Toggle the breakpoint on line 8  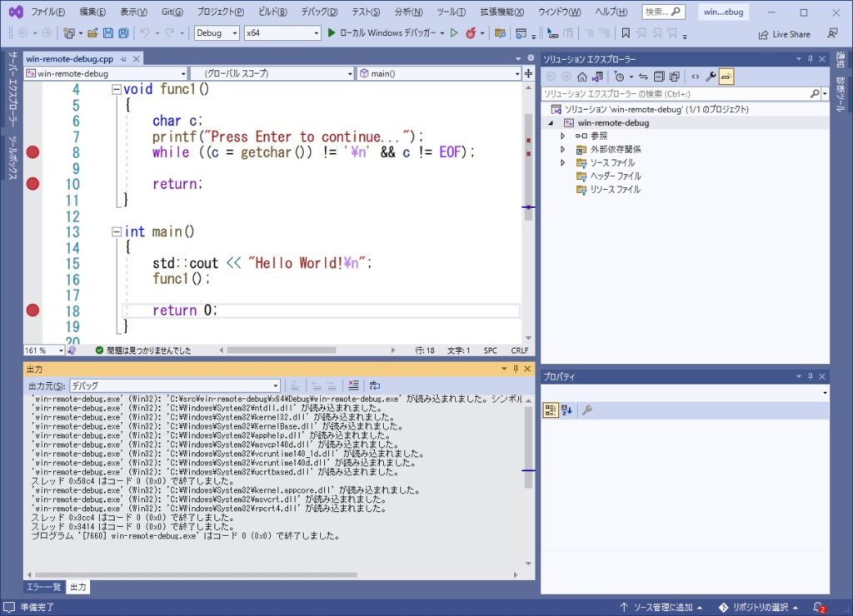pyautogui.click(x=32, y=152)
